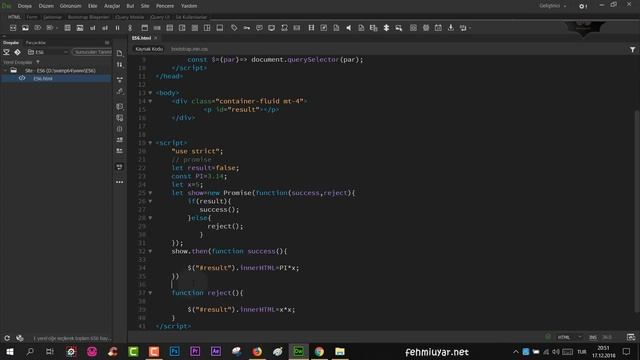
Task: Click the connect to remote server icon
Action: pos(7,52)
